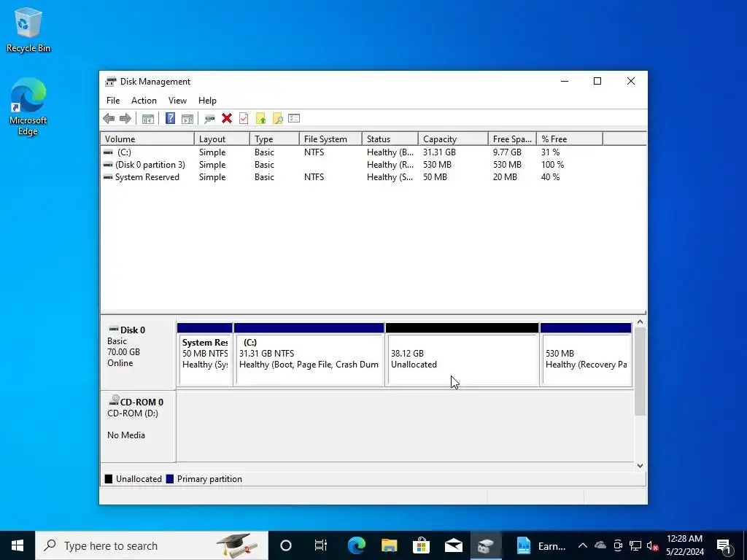
Task: Click the 530 MB capacity cell
Action: click(437, 165)
